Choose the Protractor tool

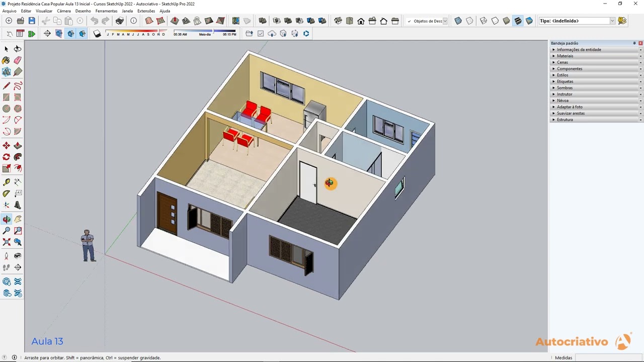pos(6,194)
